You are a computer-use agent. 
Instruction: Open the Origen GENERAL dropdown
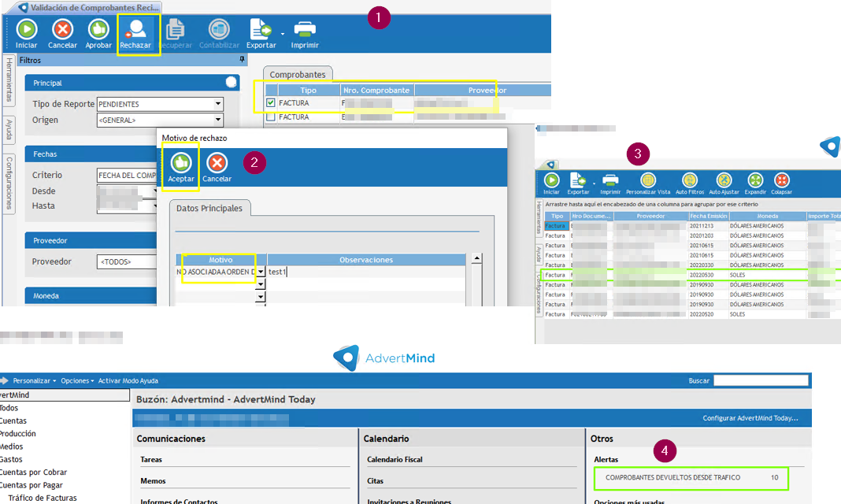coord(218,120)
